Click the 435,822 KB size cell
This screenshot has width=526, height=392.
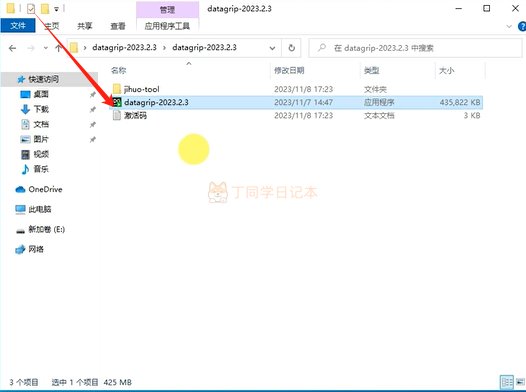pos(460,102)
